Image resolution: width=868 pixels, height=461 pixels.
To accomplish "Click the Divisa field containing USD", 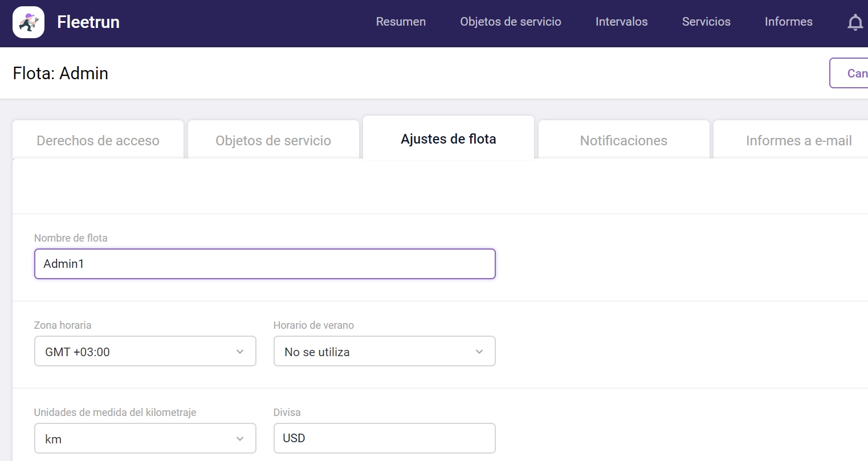I will click(384, 438).
